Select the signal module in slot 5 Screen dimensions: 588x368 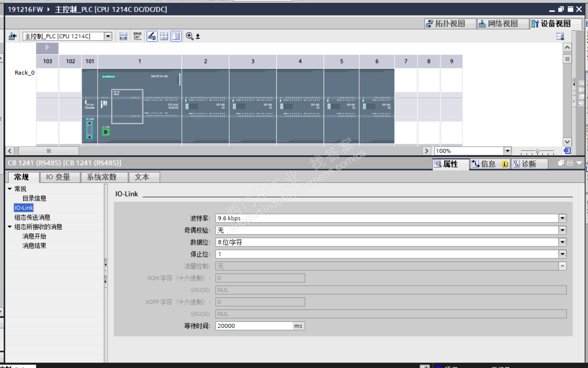coord(342,106)
